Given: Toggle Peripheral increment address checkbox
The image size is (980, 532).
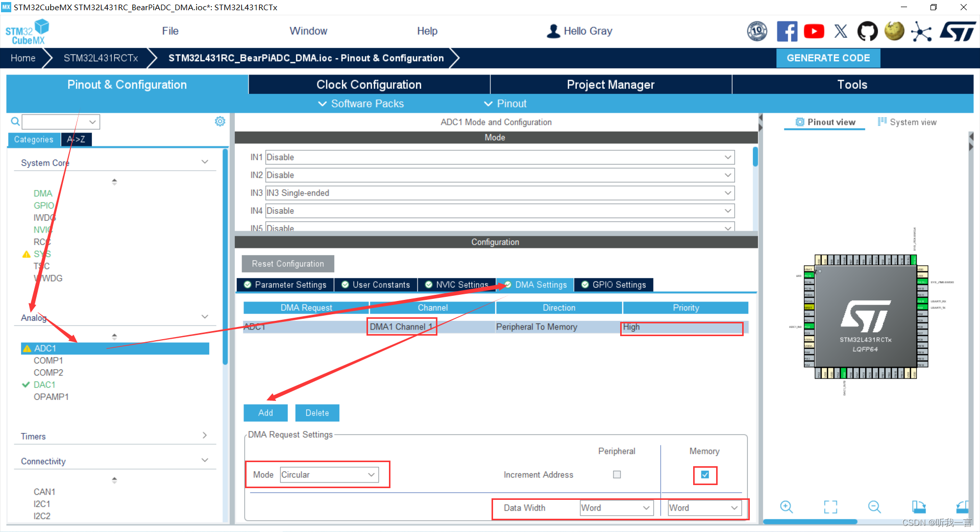Looking at the screenshot, I should (x=617, y=474).
